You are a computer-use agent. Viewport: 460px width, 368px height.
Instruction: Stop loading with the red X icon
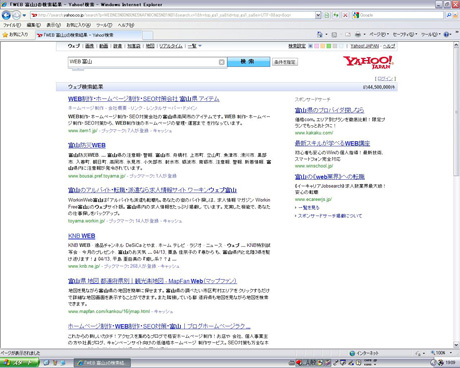(345, 15)
